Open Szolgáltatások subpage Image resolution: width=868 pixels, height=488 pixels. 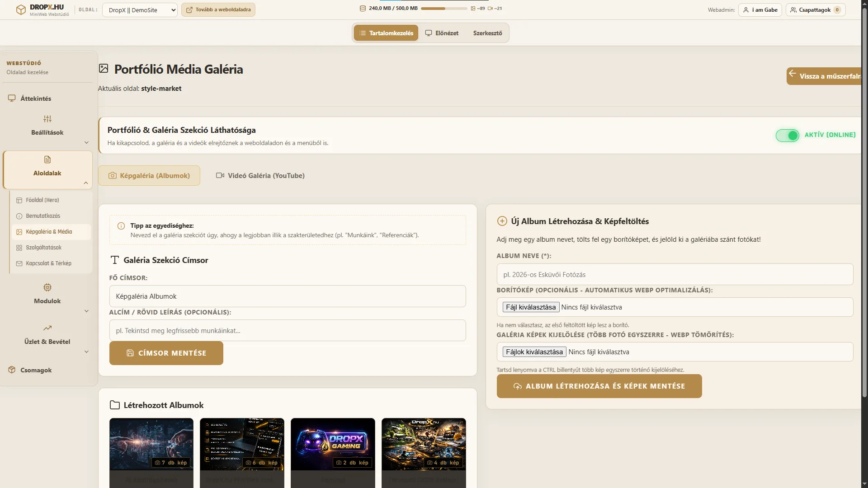(51, 248)
